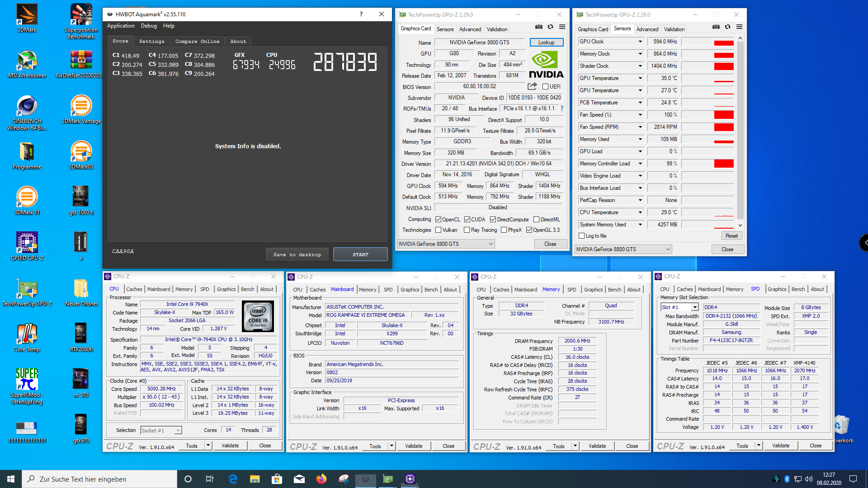Click Save to desktop button
868x488 pixels.
[x=297, y=254]
